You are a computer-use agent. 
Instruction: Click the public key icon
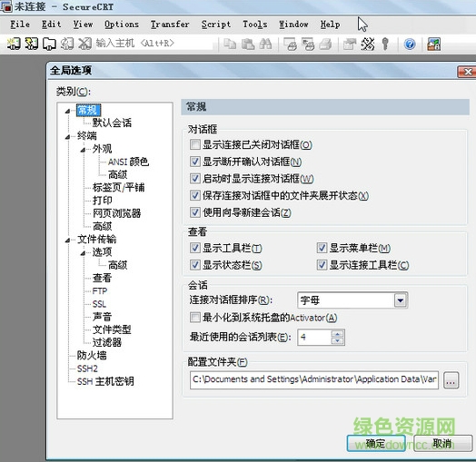(x=385, y=44)
